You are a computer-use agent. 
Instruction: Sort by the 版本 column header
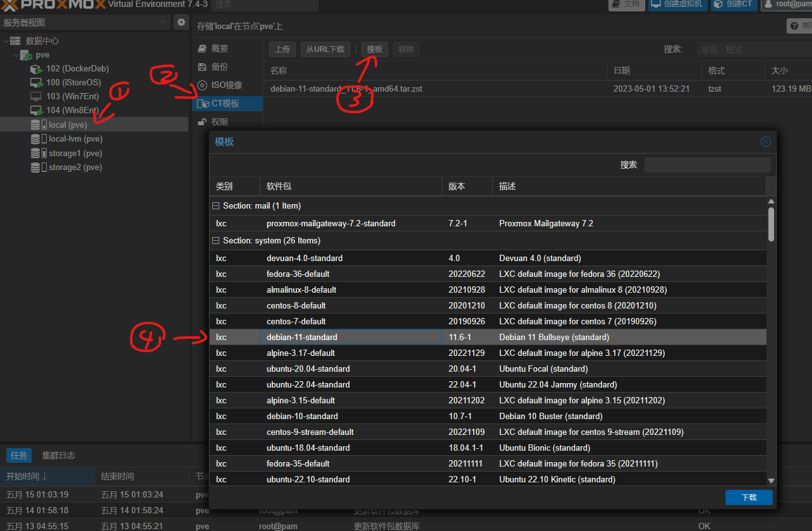point(467,186)
